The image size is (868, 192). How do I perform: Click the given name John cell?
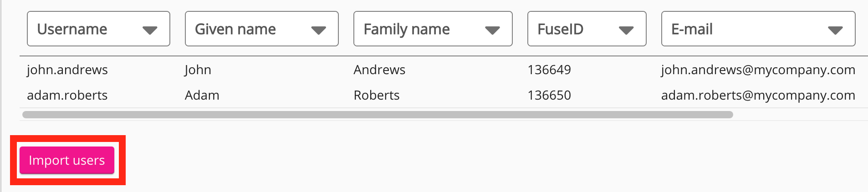pos(198,70)
